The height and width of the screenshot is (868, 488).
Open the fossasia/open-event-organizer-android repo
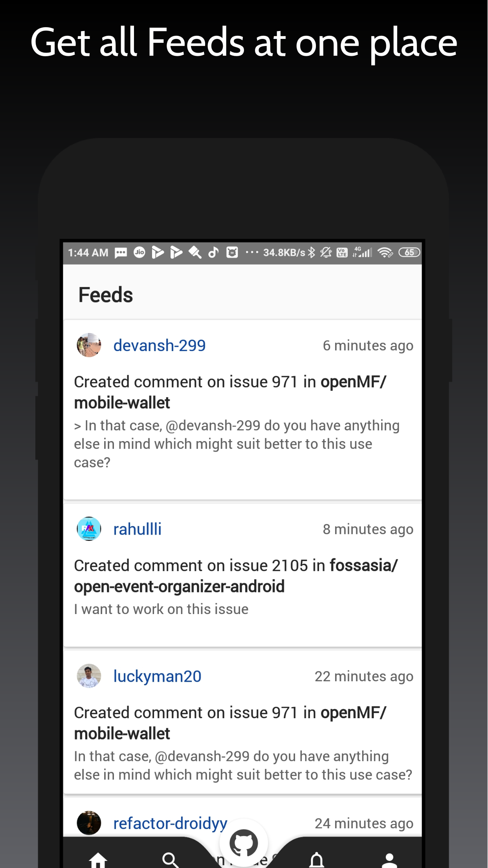pos(236,576)
